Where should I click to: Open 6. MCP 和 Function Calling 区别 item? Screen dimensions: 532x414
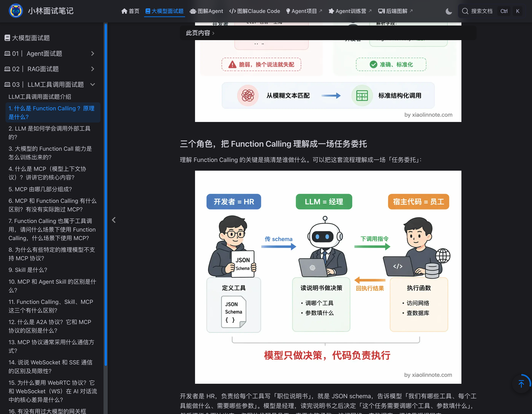point(53,205)
